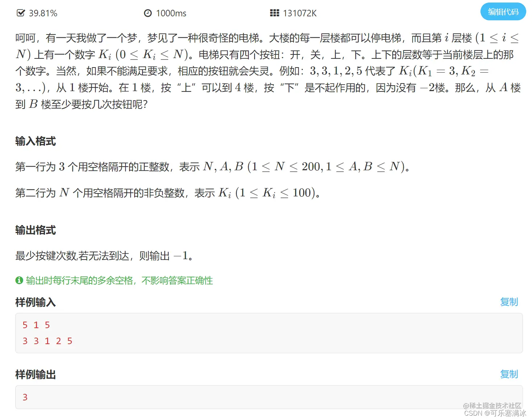The width and height of the screenshot is (532, 420).
Task: Click the memory limit grid icon
Action: 275,13
